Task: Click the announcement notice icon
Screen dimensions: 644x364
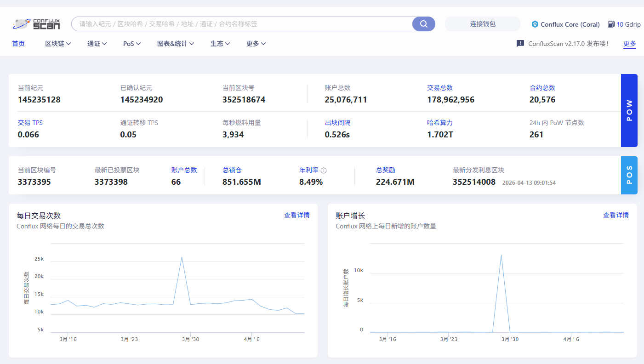Action: [520, 44]
